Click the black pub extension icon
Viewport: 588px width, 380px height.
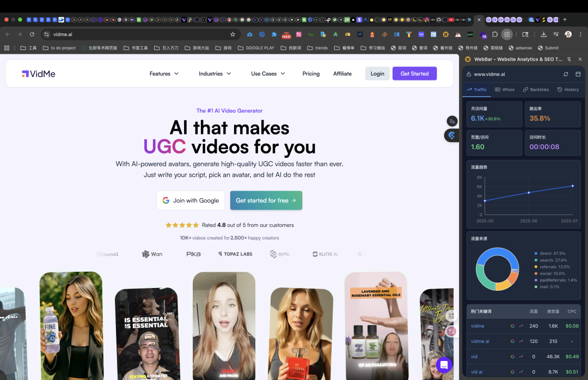coord(470,34)
